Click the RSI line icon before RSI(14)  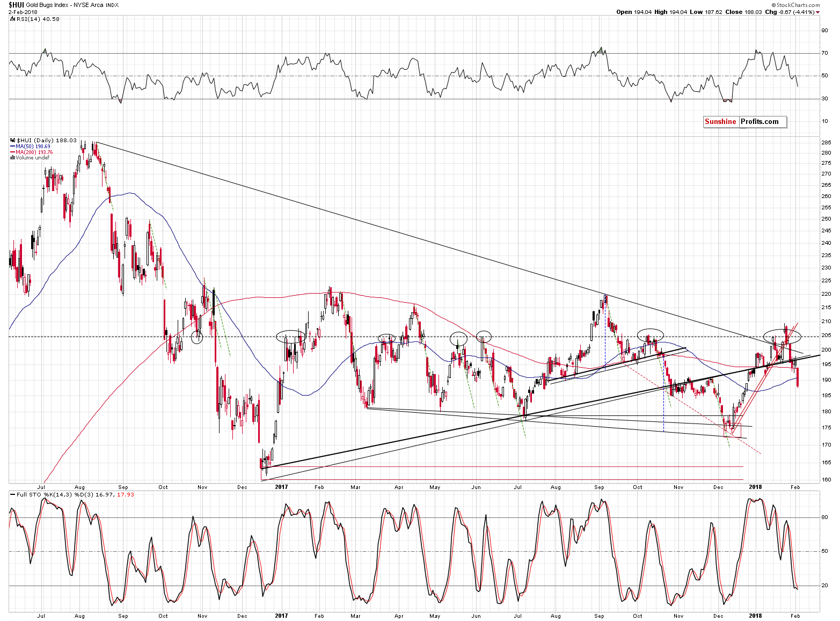[13, 19]
